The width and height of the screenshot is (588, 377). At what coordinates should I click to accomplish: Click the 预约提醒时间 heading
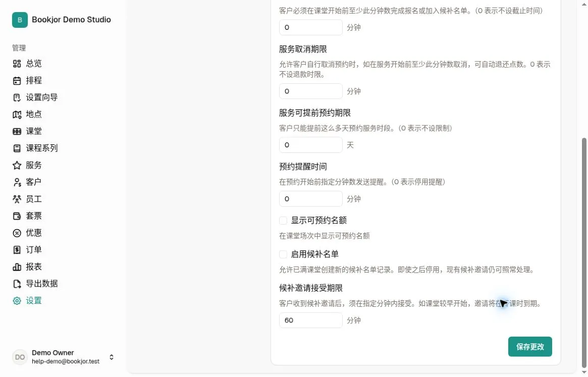tap(303, 167)
